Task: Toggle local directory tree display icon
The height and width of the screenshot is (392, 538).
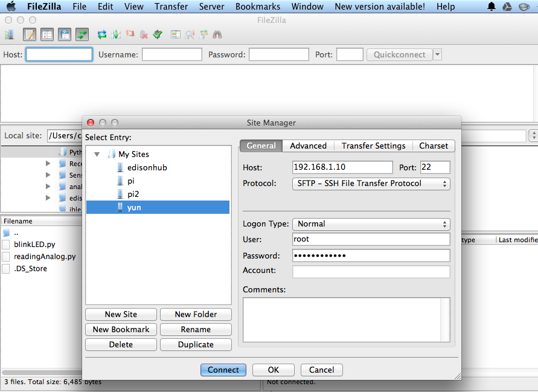Action: (x=47, y=34)
